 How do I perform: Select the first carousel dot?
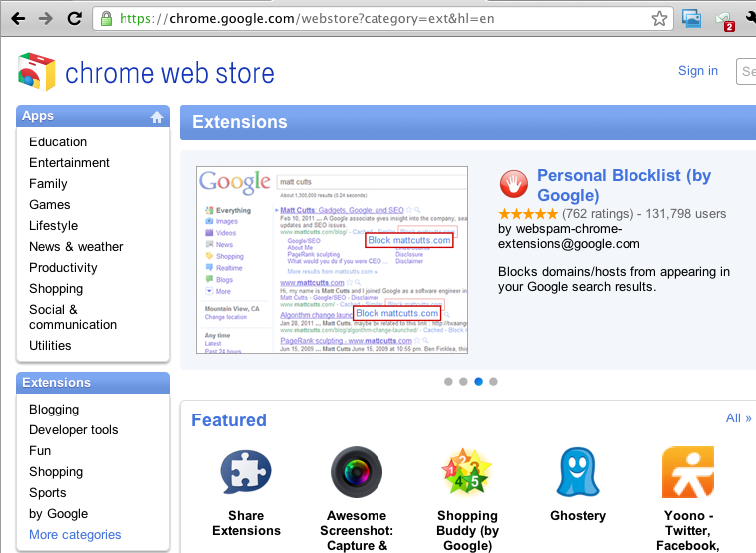448,381
